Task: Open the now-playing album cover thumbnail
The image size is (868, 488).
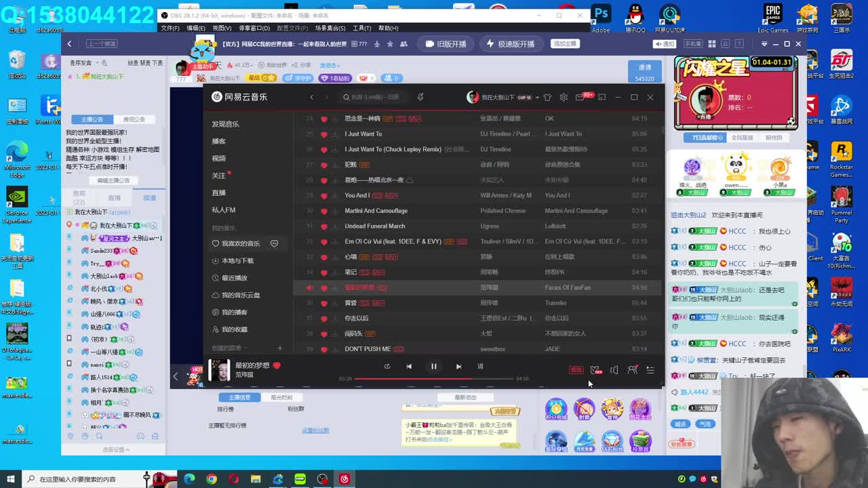Action: pos(219,369)
